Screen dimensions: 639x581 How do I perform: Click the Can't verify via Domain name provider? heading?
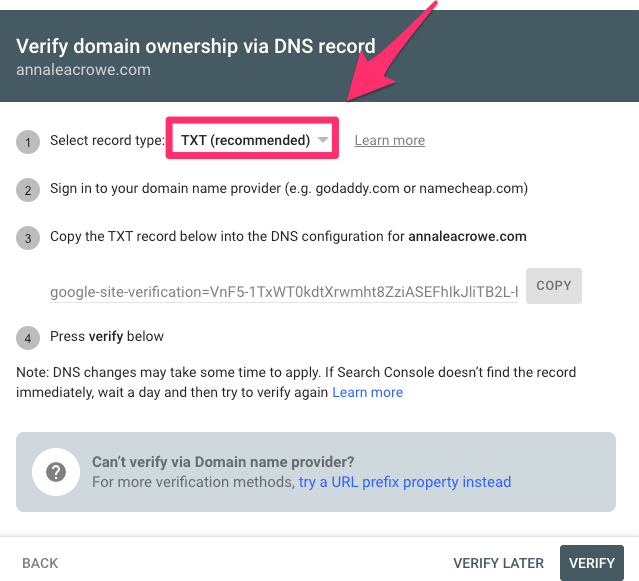tap(223, 462)
